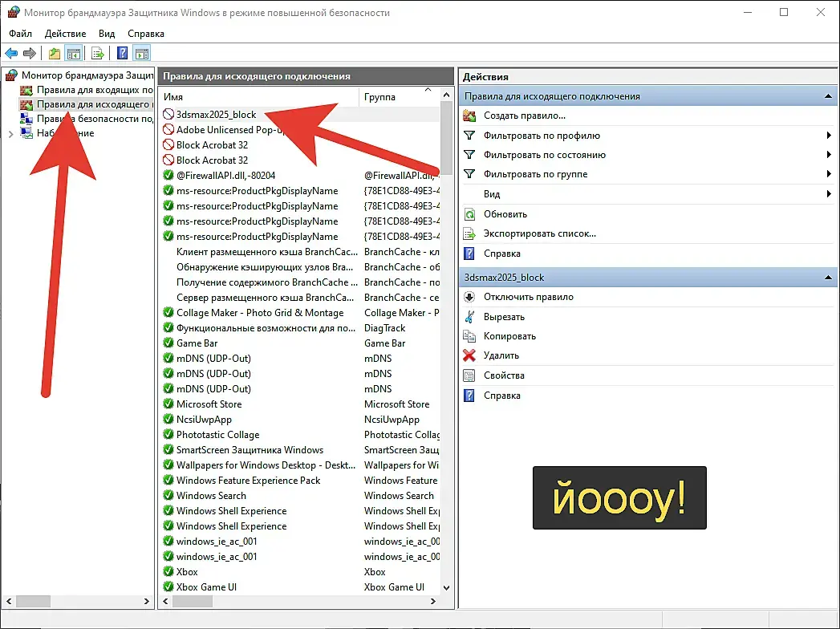Sort rules by the Группа column header

(x=399, y=97)
